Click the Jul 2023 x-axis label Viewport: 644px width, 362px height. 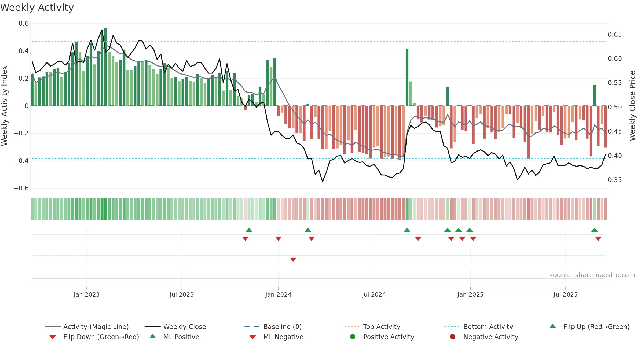(182, 295)
